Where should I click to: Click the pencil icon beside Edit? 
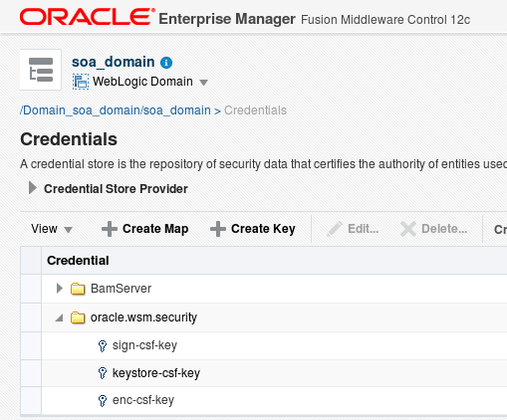(335, 229)
